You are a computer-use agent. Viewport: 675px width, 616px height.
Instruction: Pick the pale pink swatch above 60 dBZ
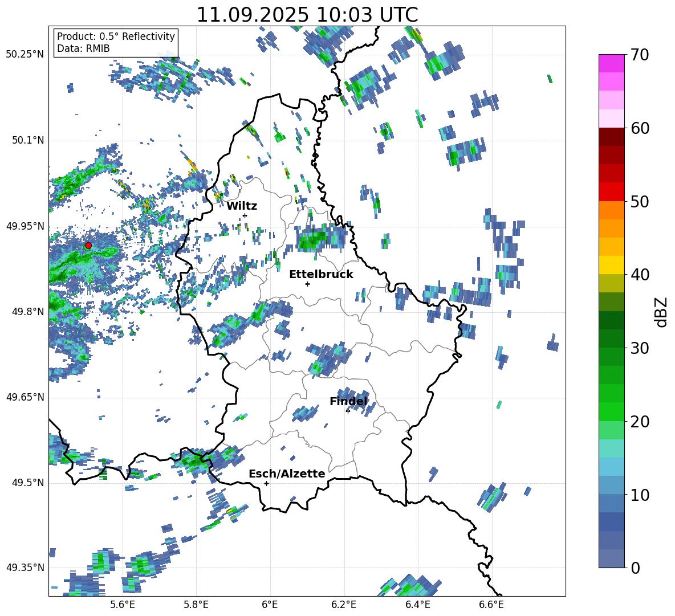[611, 119]
